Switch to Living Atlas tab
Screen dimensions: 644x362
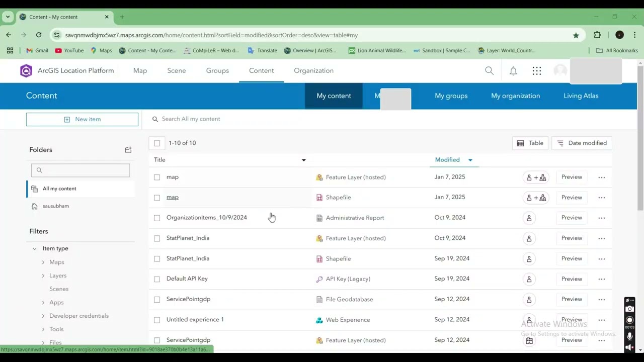(x=581, y=96)
